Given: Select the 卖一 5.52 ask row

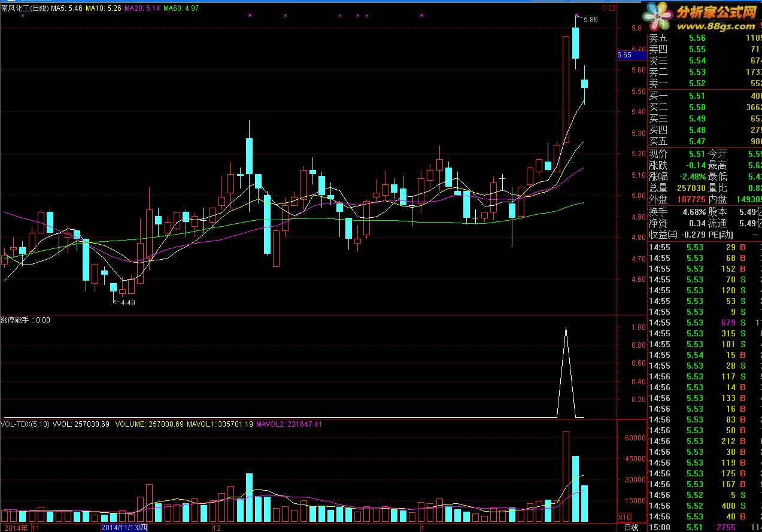Looking at the screenshot, I should click(705, 83).
